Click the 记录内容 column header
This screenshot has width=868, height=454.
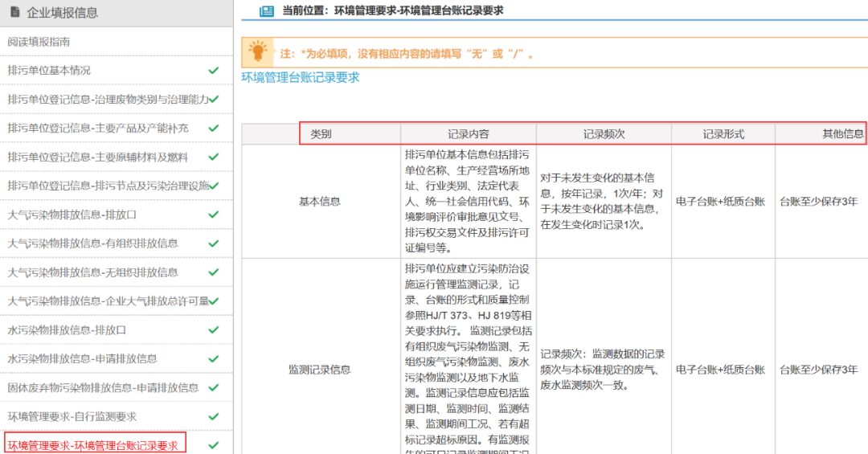click(468, 134)
